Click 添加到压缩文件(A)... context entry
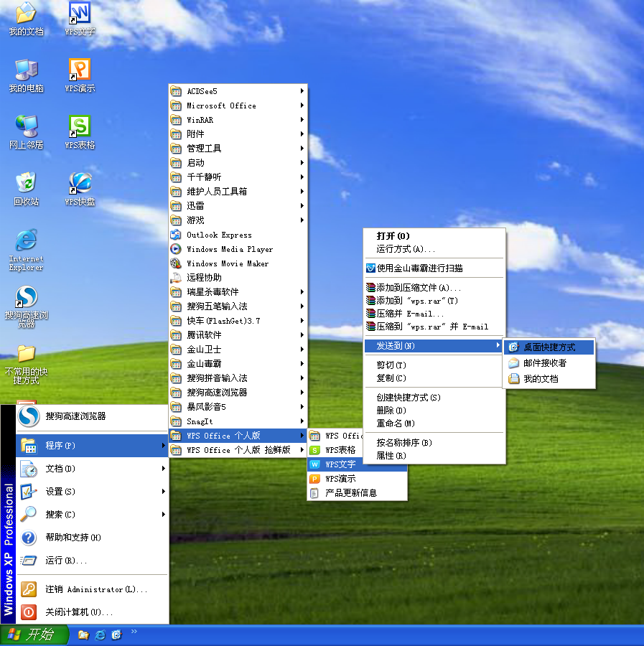The image size is (644, 646). 434,288
